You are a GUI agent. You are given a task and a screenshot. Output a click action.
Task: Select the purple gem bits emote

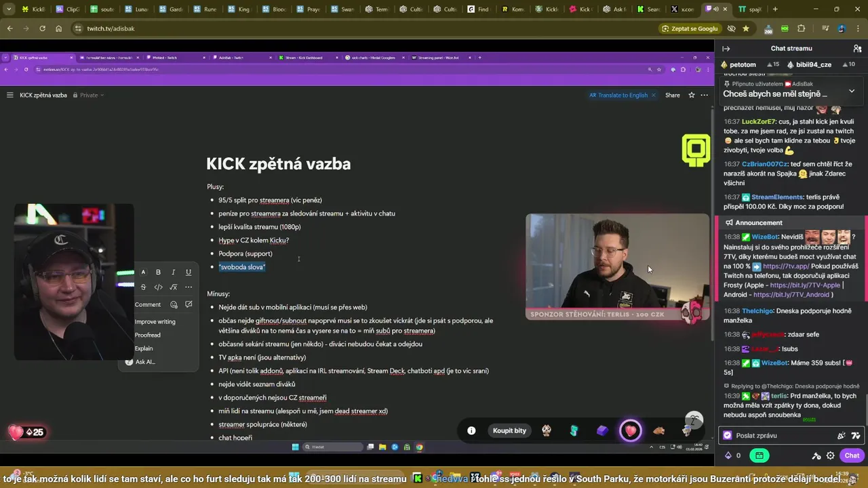[602, 430]
